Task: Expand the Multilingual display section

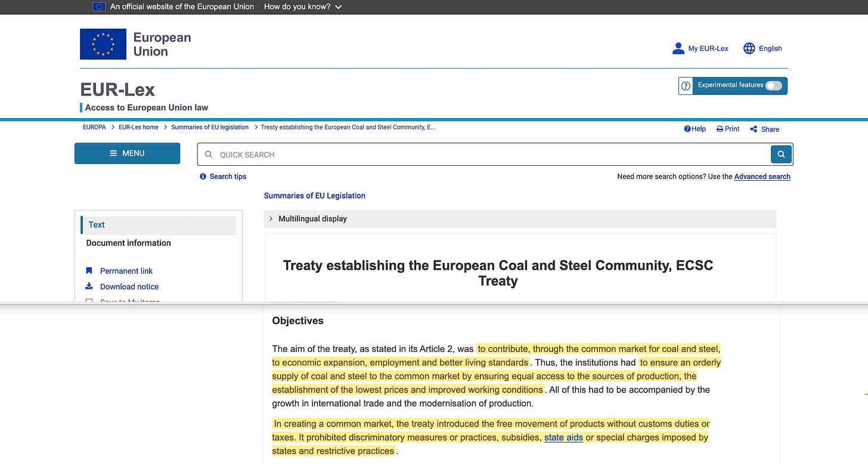Action: [x=520, y=219]
